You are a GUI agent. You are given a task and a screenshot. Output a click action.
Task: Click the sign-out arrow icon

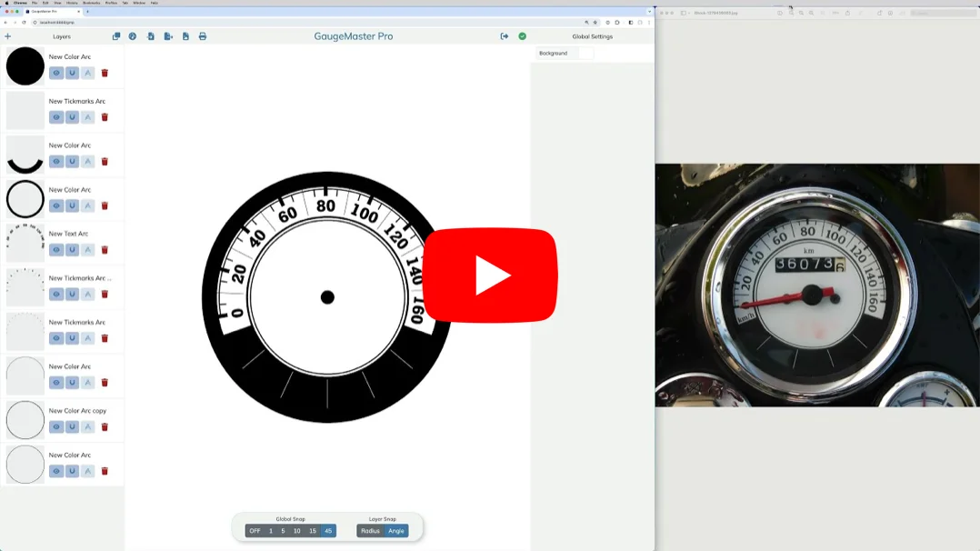click(x=505, y=36)
